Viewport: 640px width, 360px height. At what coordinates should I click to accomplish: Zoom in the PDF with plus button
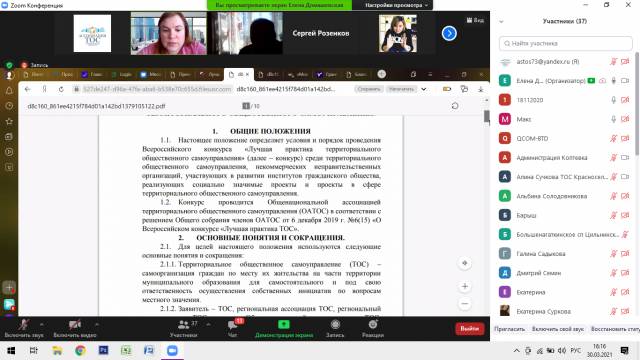(x=464, y=287)
